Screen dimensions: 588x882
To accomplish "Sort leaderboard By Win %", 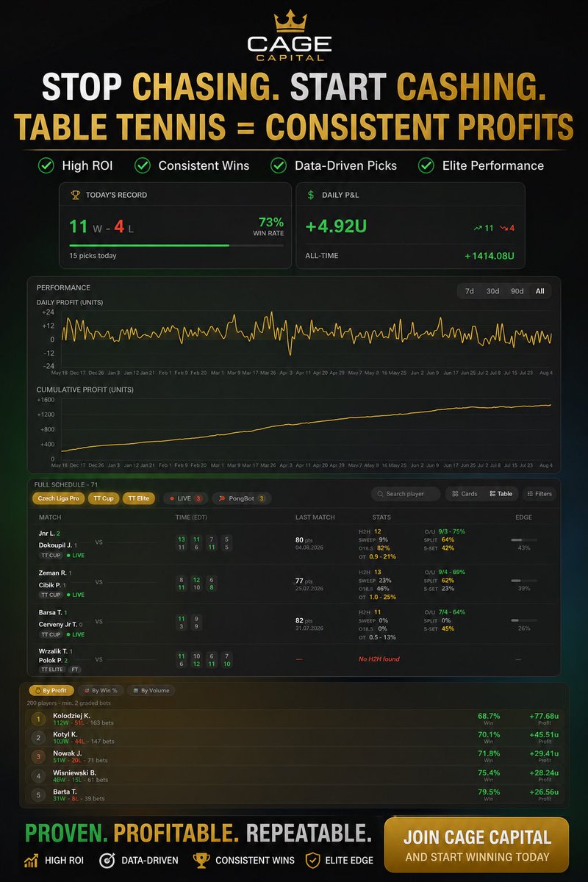I will [101, 691].
